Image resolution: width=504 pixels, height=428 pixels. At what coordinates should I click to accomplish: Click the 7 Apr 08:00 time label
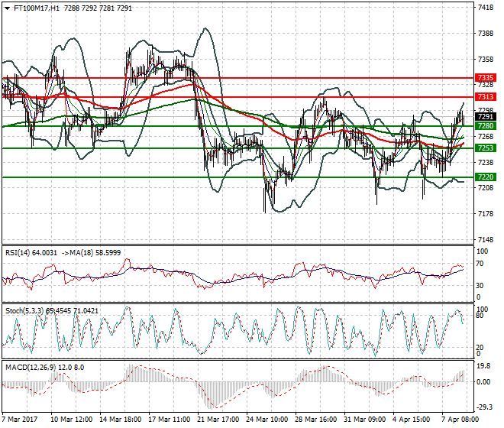tap(460, 420)
